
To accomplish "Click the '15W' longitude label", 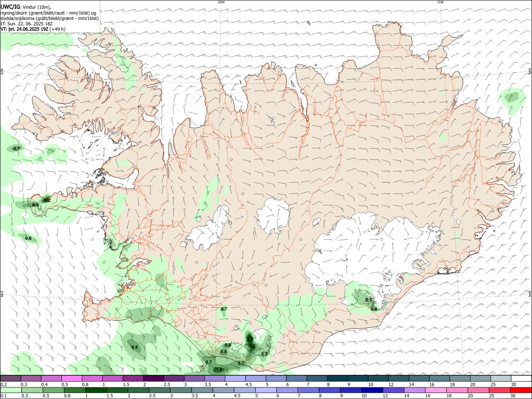I will (440, 2).
